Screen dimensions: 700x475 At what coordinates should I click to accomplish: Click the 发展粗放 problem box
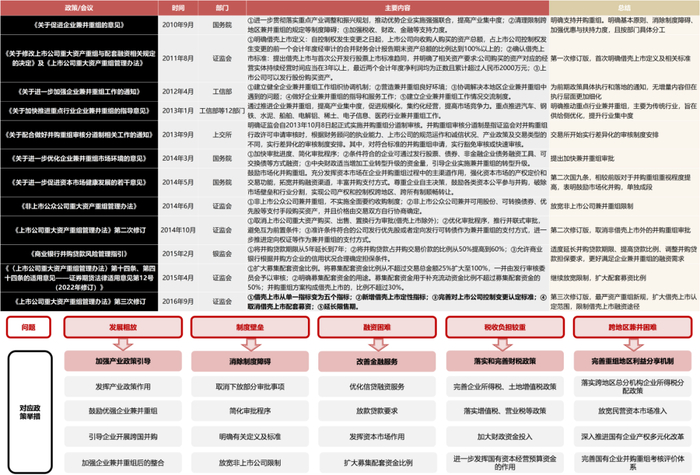point(123,327)
